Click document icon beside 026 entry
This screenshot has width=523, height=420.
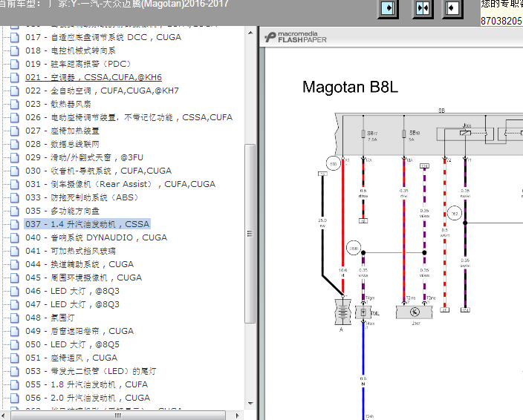pyautogui.click(x=14, y=117)
